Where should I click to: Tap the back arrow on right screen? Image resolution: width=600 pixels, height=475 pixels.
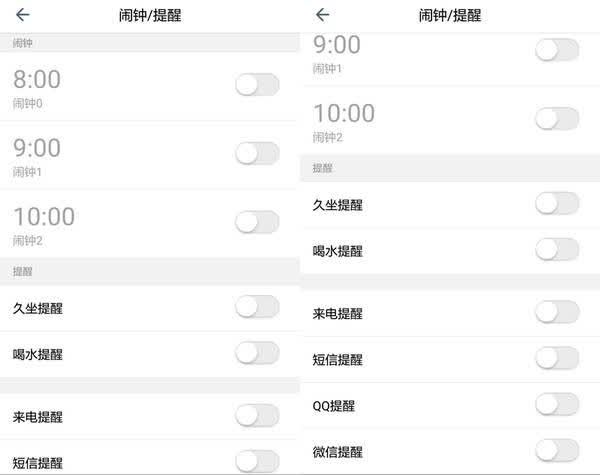(323, 15)
